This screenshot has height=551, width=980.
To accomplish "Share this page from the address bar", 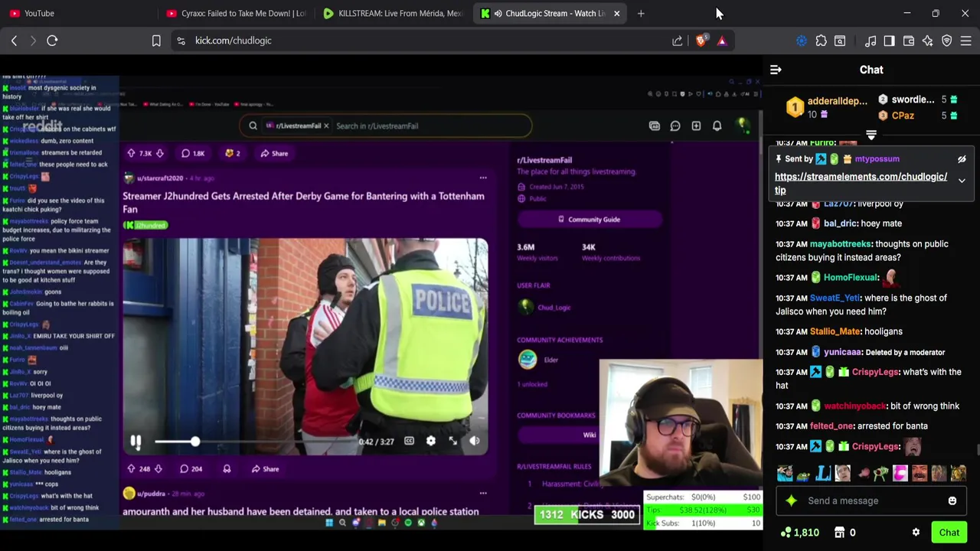I will click(x=678, y=41).
